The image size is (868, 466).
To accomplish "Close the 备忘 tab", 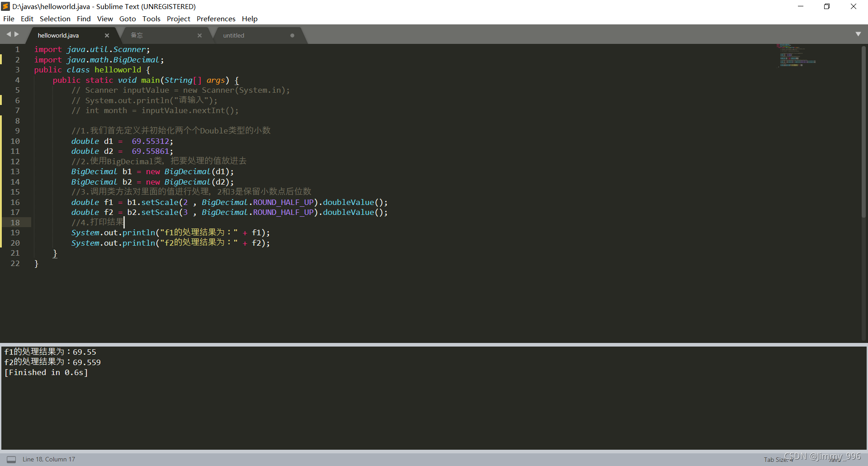I will point(199,35).
